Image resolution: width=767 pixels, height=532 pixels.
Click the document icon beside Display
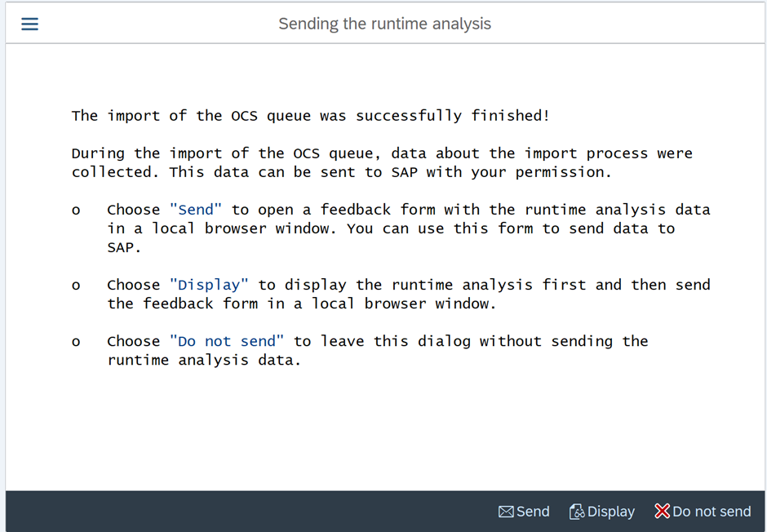click(x=576, y=512)
